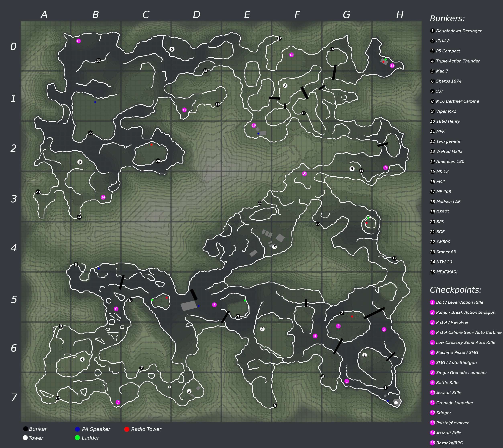Click magenta checkpoint 7 marker on the map
Screen dimensions: 503x448
click(118, 402)
